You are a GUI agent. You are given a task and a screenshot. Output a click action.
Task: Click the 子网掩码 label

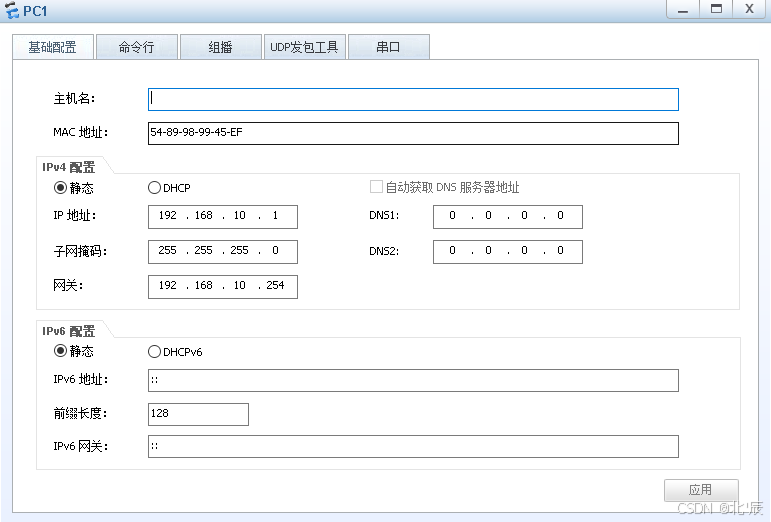80,251
